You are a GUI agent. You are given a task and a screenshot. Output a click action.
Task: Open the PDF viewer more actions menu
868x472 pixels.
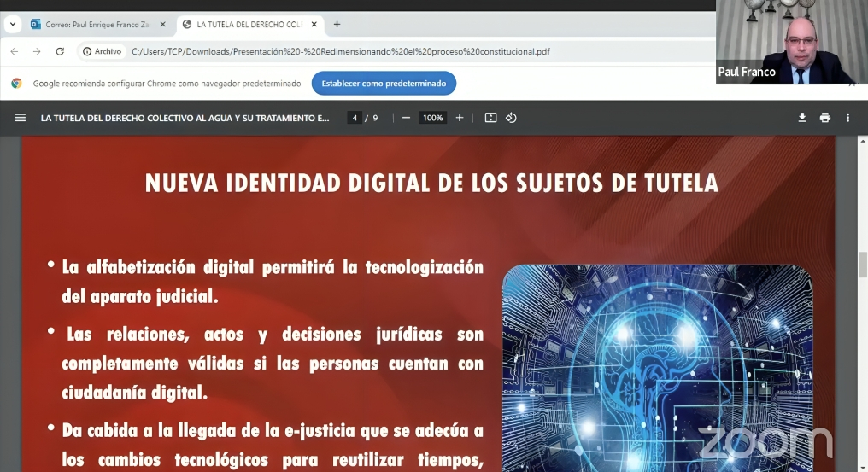(847, 118)
